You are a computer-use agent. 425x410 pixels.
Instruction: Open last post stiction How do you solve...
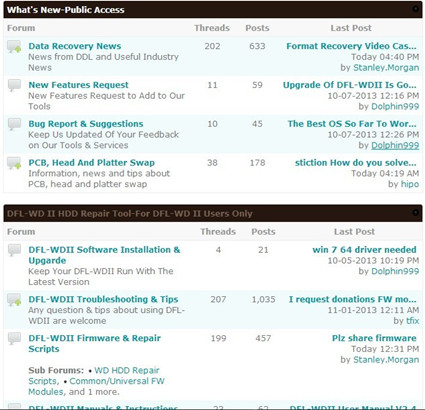click(356, 163)
